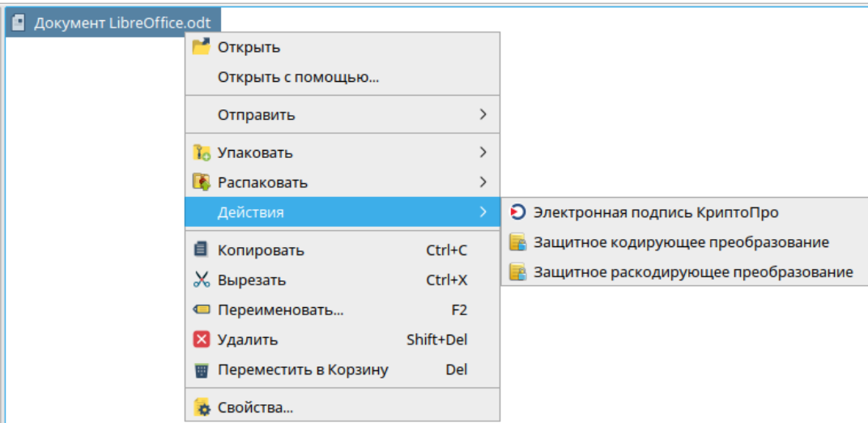
Task: Click the gear folder icon beside Свойства
Action: tap(202, 408)
